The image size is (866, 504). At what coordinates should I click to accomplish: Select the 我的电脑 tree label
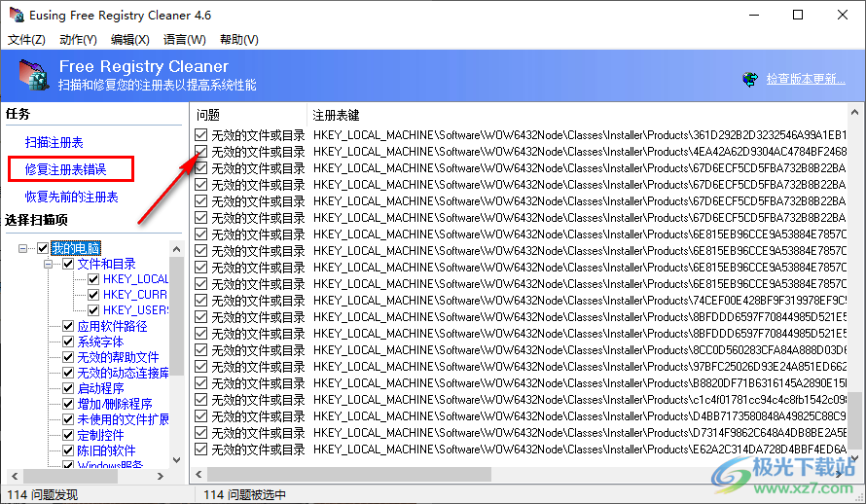pyautogui.click(x=76, y=248)
